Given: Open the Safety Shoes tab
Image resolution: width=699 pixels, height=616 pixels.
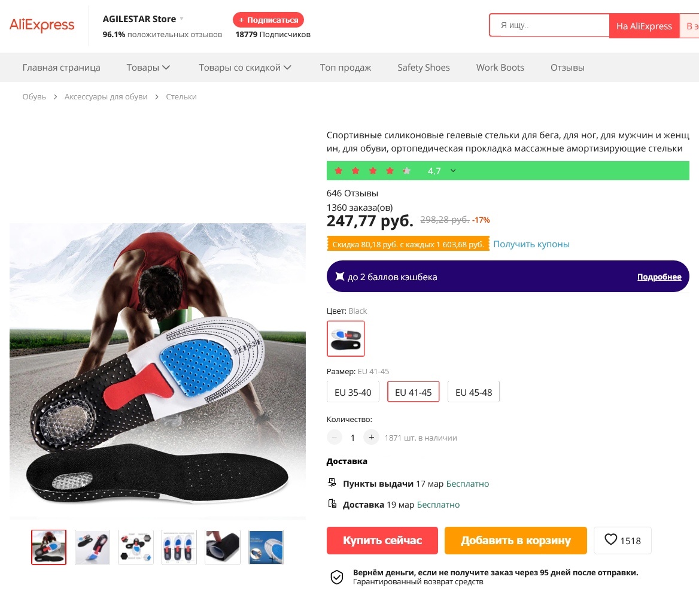Looking at the screenshot, I should 423,68.
